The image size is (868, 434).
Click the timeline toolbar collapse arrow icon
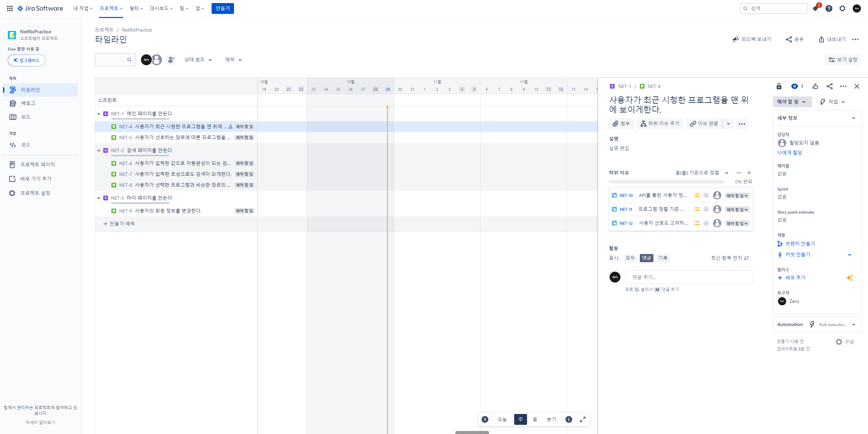pos(485,419)
